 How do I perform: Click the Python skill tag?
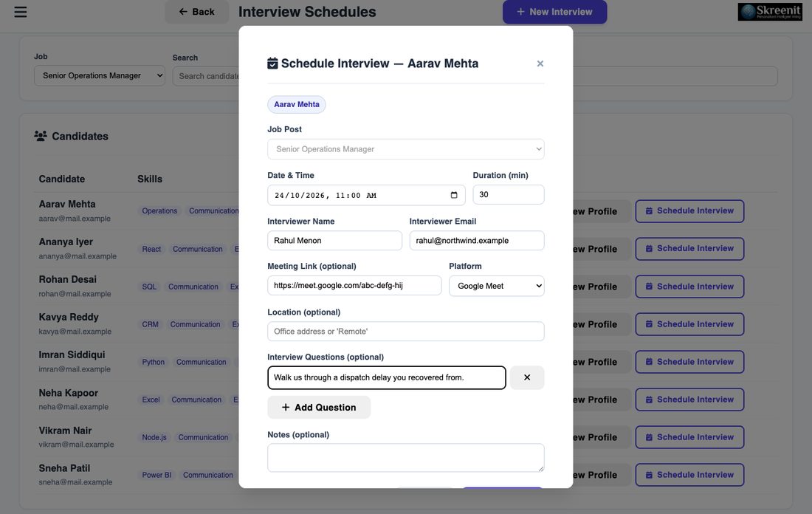tap(154, 362)
